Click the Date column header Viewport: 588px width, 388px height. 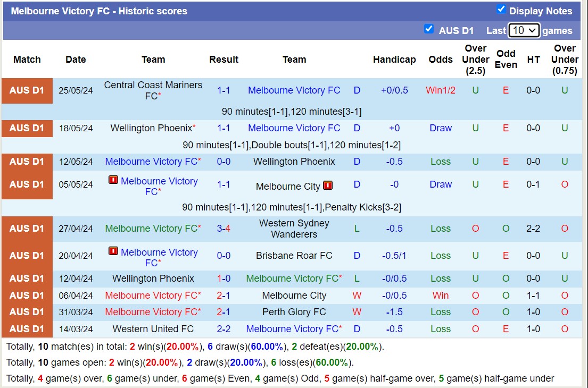point(76,60)
